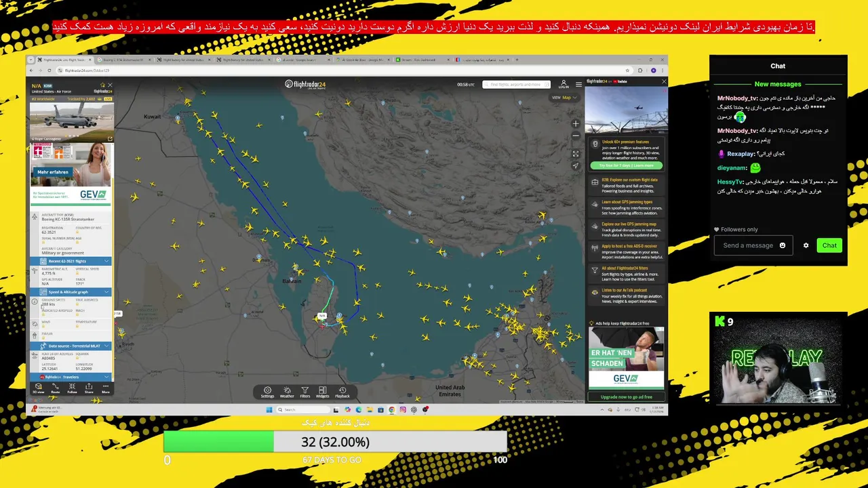
Task: Click the Bahrain label on the map
Action: [292, 281]
